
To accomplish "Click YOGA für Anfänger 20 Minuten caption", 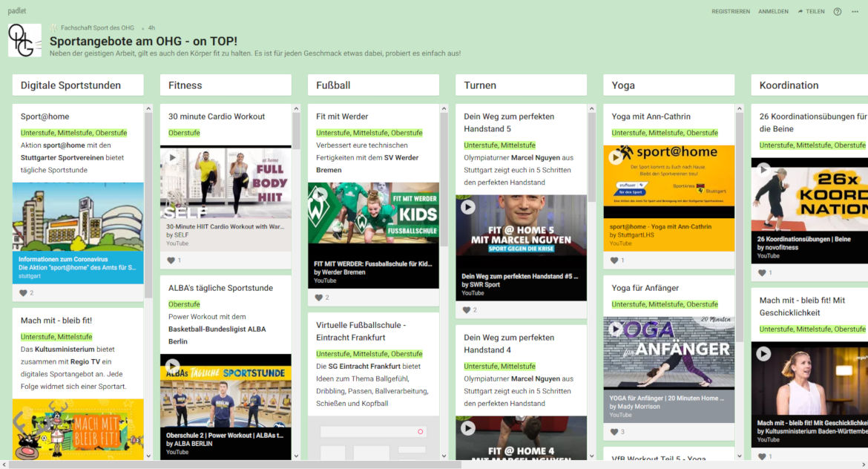I will pos(666,398).
